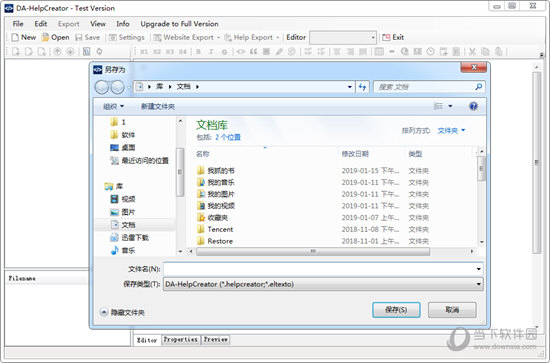Viewport: 550px width, 363px height.
Task: Select 音乐 library in navigation pane
Action: pos(123,250)
